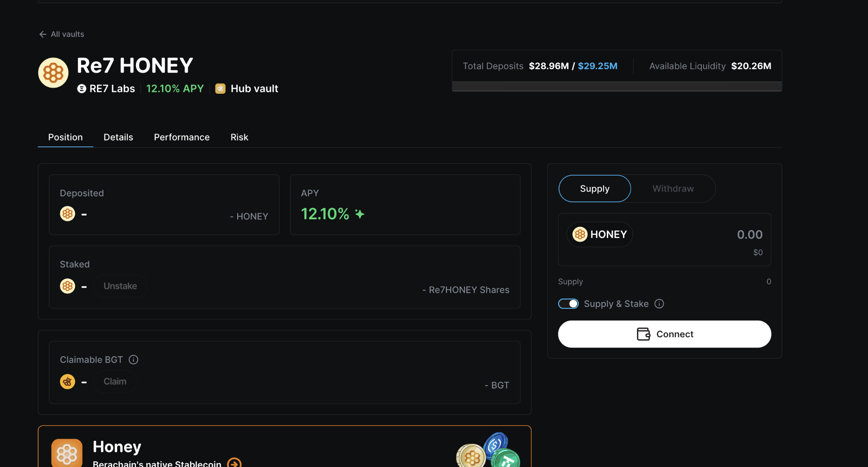This screenshot has height=467, width=868.
Task: Switch to the Performance tab
Action: 182,137
